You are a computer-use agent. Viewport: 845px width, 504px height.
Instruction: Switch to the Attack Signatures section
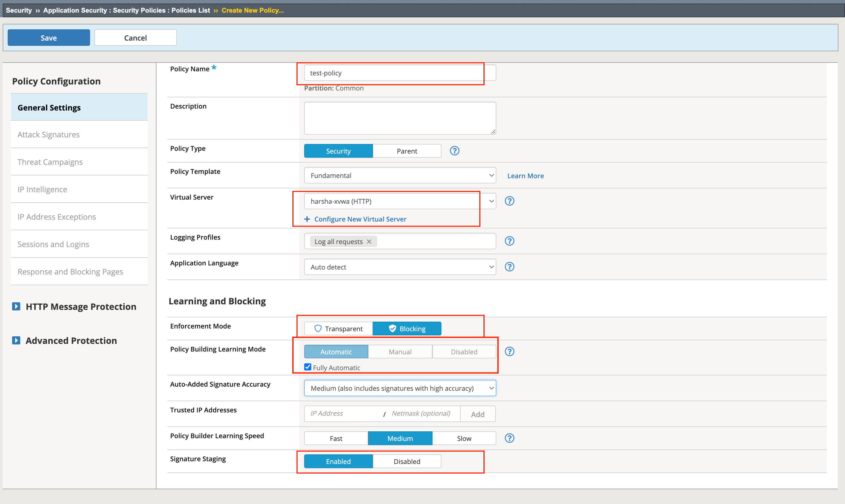(x=48, y=134)
